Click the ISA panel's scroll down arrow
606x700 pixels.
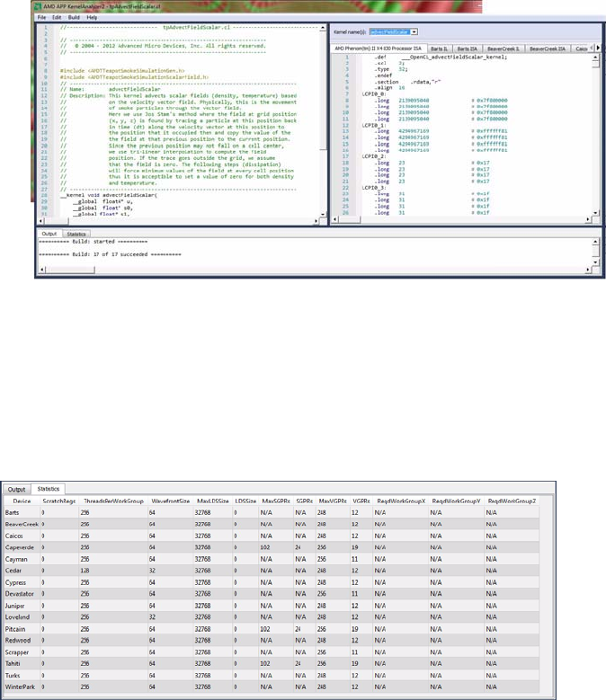pos(596,212)
